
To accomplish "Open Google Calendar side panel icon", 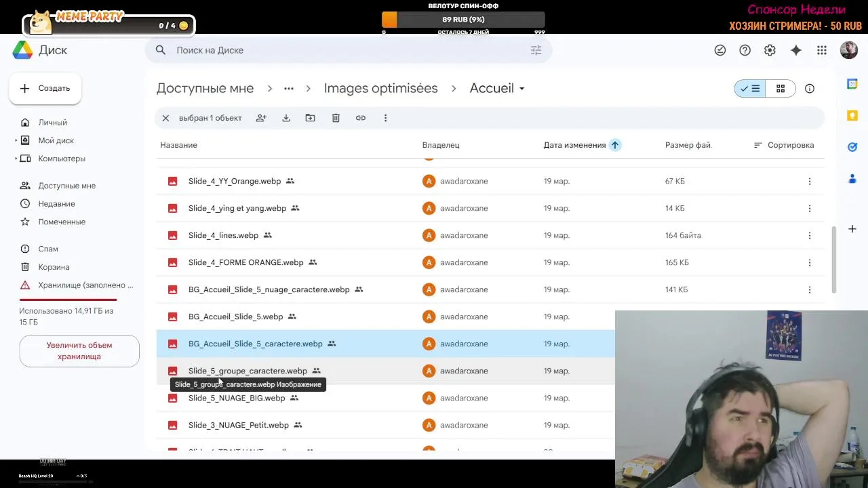I will click(852, 84).
